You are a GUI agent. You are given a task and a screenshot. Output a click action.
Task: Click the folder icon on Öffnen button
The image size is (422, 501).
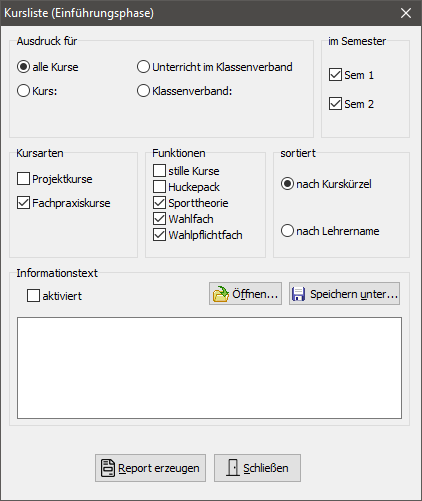click(221, 294)
